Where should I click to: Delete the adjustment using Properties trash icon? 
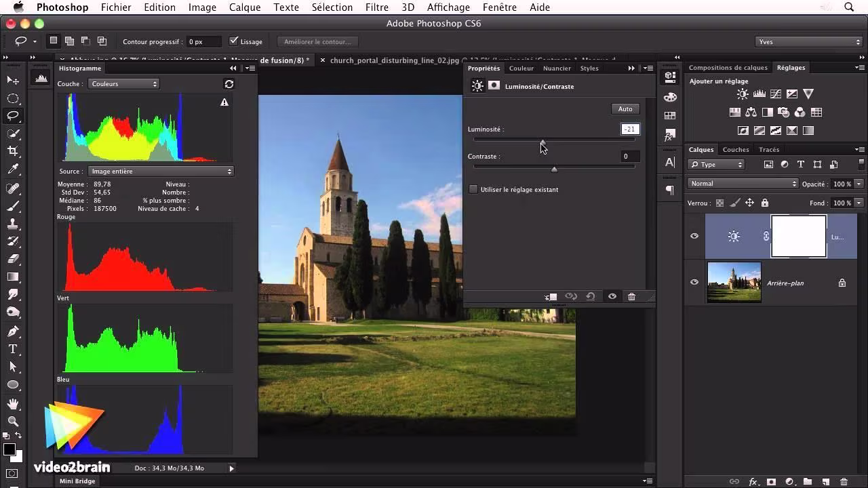(x=631, y=296)
